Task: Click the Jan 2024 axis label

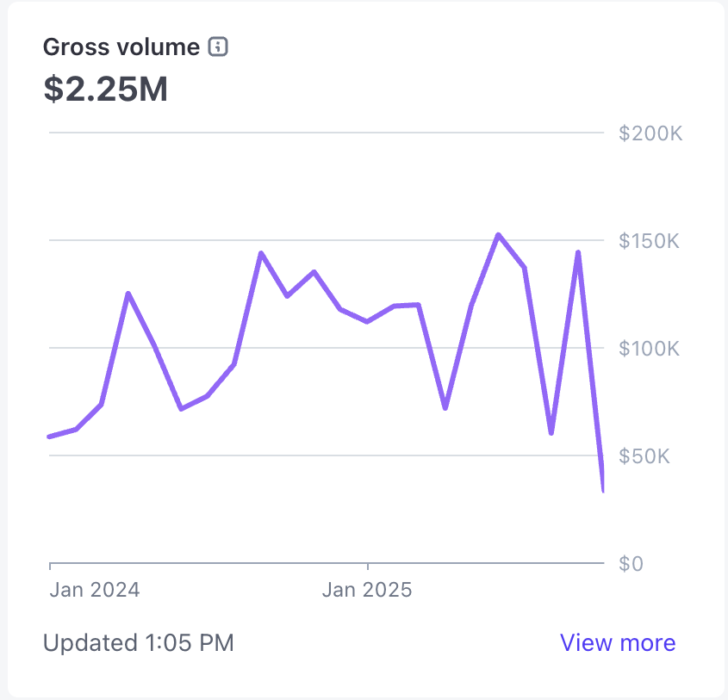Action: click(x=94, y=590)
